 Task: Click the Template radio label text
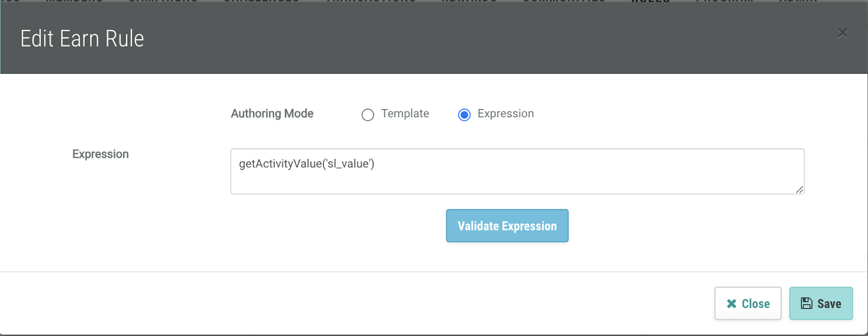click(x=405, y=113)
